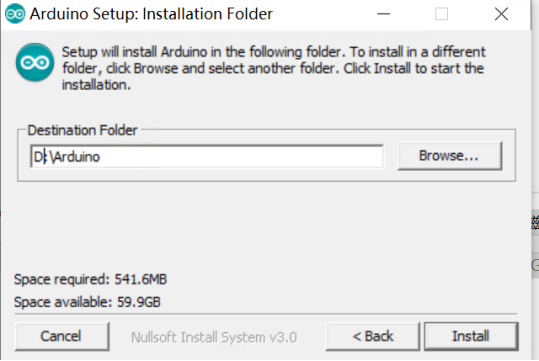Click the setup instruction paragraph
The image size is (539, 361).
coord(273,68)
